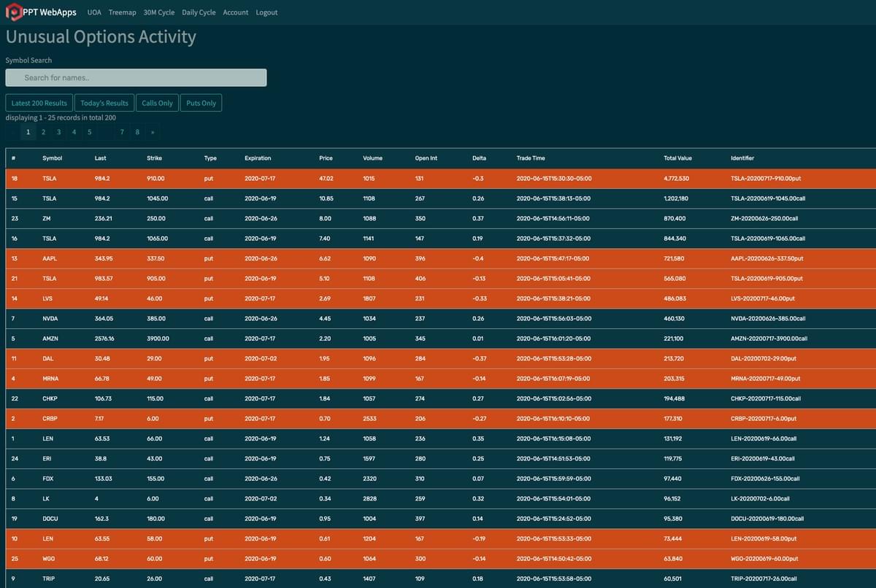Screen dimensions: 876x588
Task: Click AMZN strike price 3900.00
Action: [x=158, y=339]
